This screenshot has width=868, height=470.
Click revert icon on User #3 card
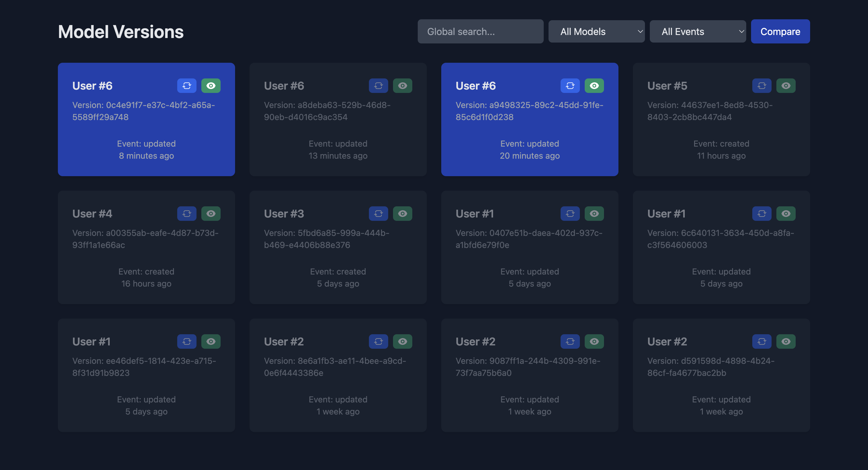coord(378,213)
